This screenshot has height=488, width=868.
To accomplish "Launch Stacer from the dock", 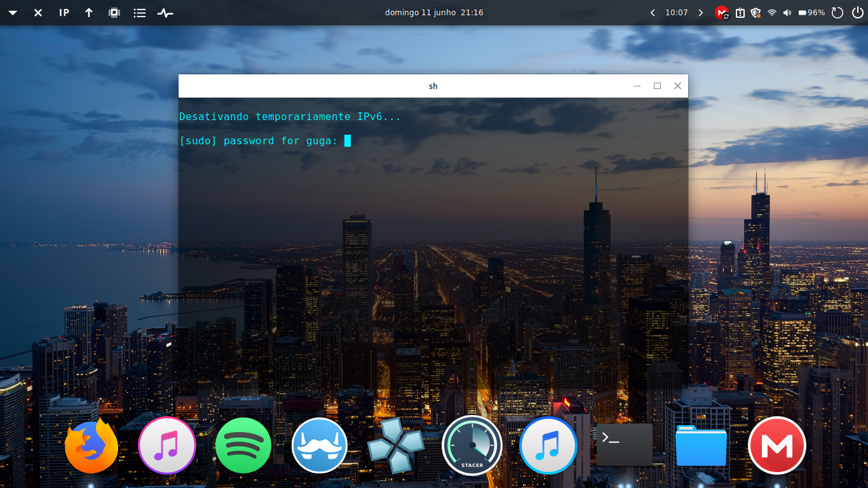I will (472, 445).
